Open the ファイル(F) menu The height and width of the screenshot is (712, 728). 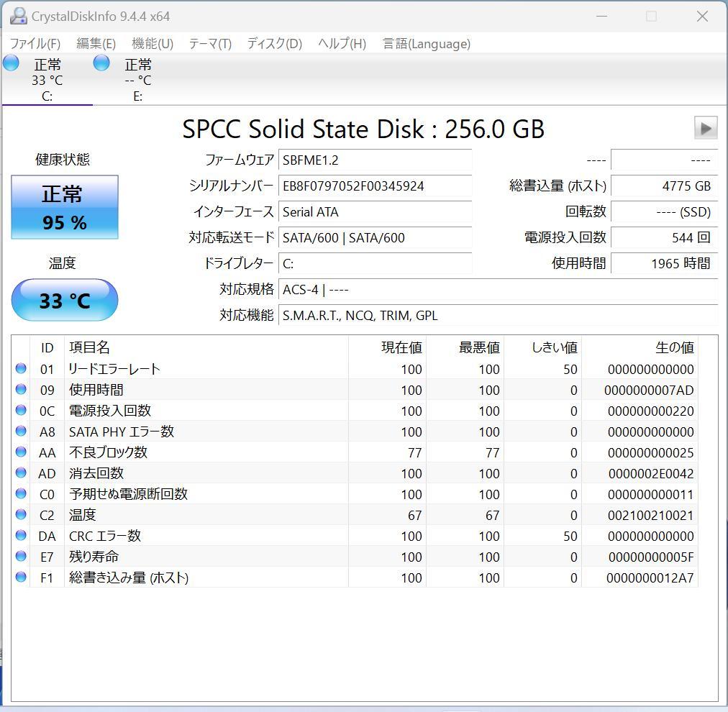point(34,44)
